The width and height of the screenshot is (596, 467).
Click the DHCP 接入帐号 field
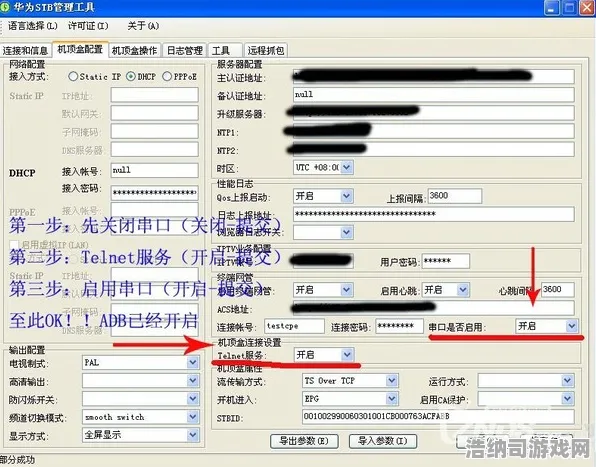point(154,170)
